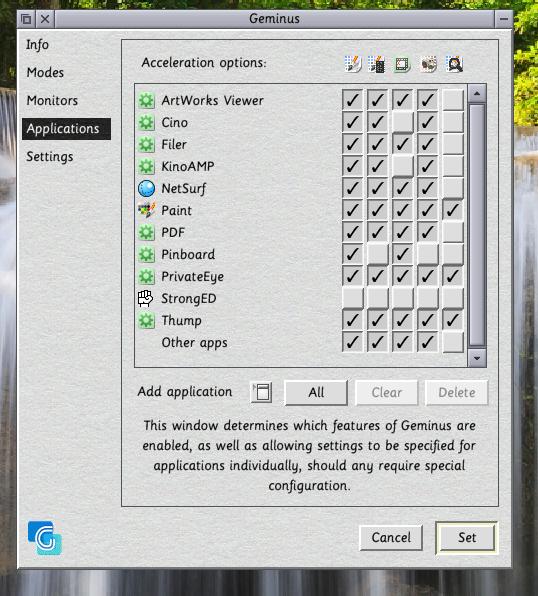This screenshot has width=538, height=596.
Task: Click the send-to-back window icon
Action: click(x=26, y=19)
